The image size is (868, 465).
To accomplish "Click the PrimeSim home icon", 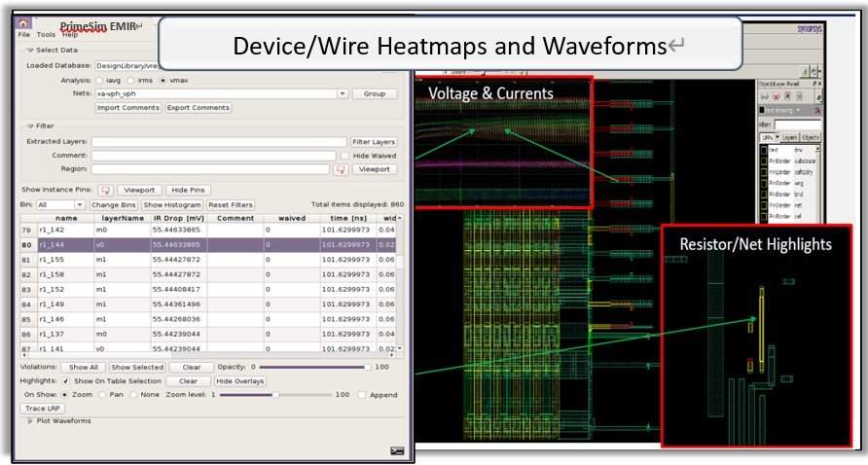I will [24, 22].
